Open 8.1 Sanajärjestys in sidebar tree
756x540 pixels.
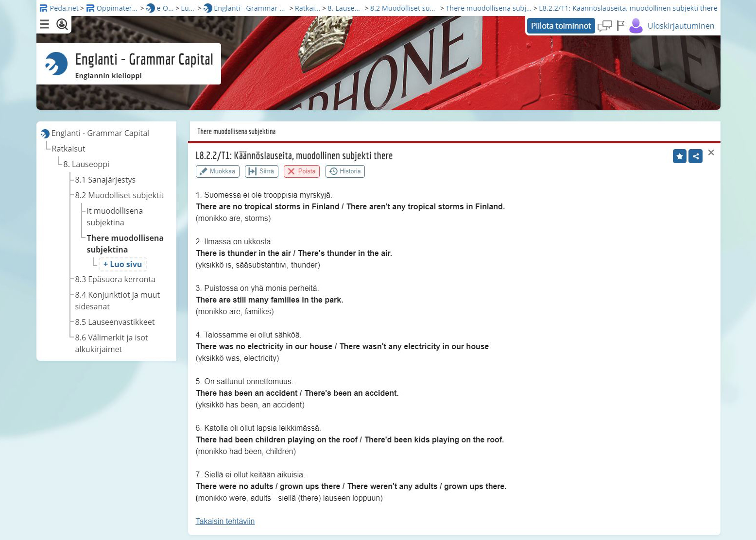[x=105, y=180]
